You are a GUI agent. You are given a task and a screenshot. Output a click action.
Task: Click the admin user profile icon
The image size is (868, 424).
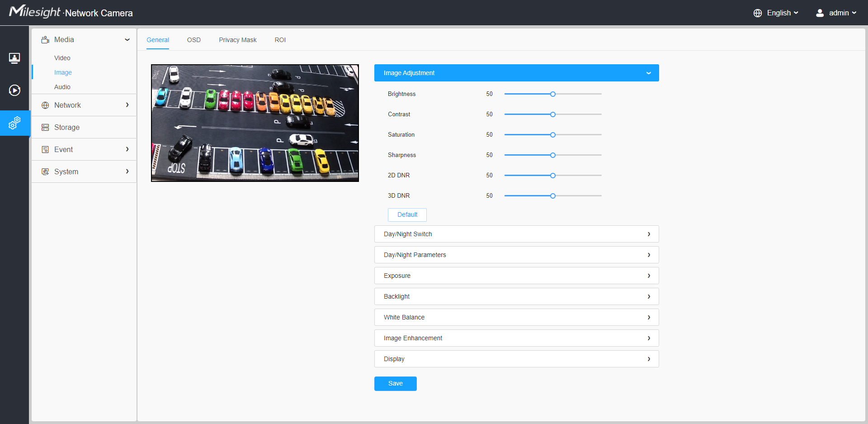(820, 13)
